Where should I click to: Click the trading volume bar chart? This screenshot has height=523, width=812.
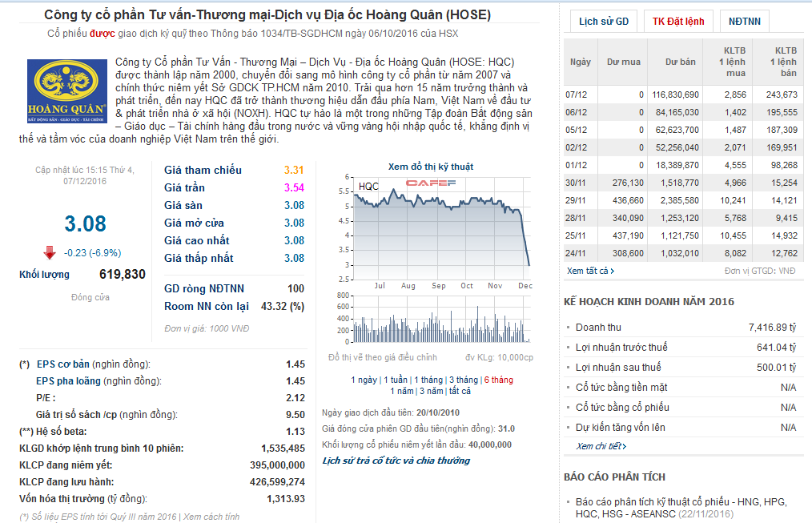click(442, 320)
